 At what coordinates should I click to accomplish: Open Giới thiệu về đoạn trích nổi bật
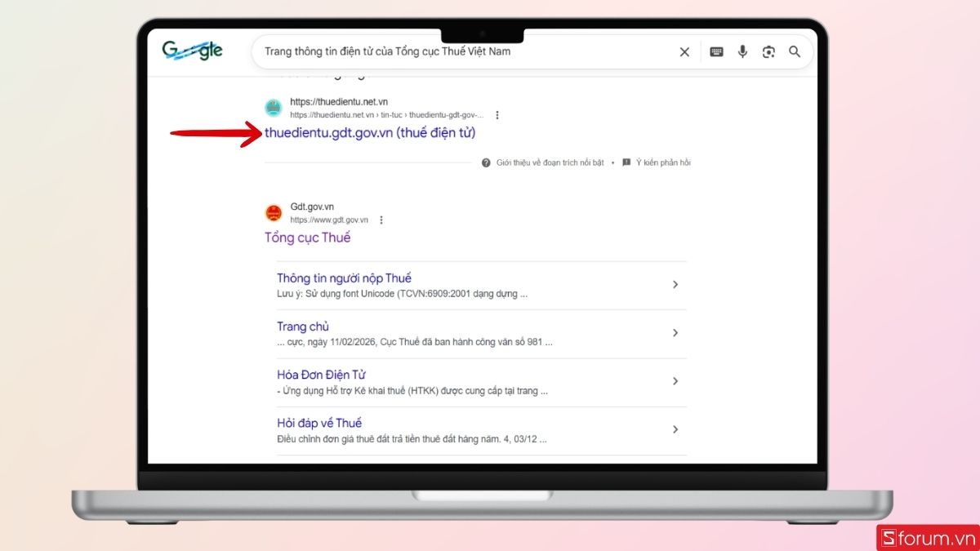[x=550, y=162]
